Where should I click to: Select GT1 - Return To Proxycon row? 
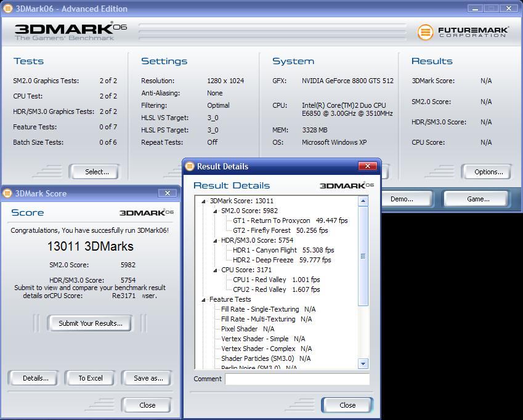[290, 220]
